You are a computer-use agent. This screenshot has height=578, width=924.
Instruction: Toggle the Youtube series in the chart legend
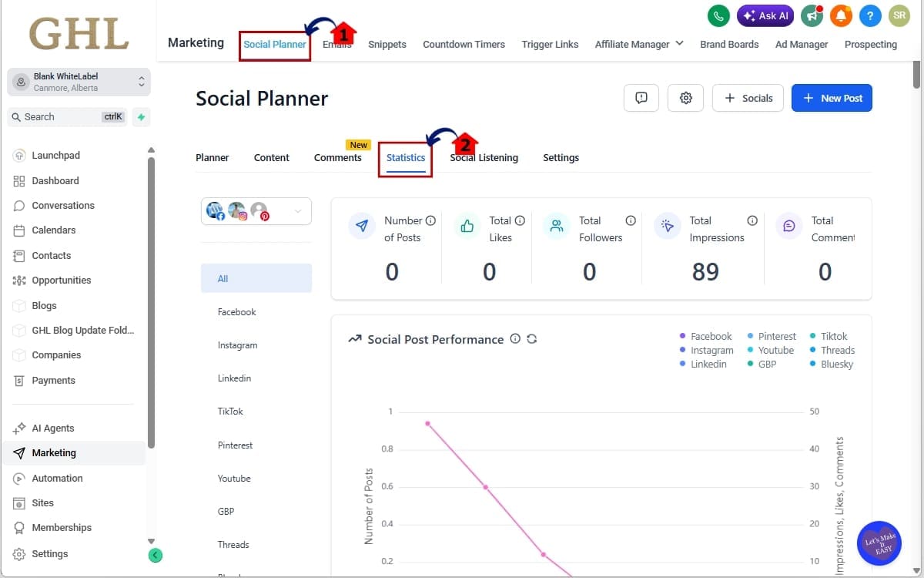(777, 350)
